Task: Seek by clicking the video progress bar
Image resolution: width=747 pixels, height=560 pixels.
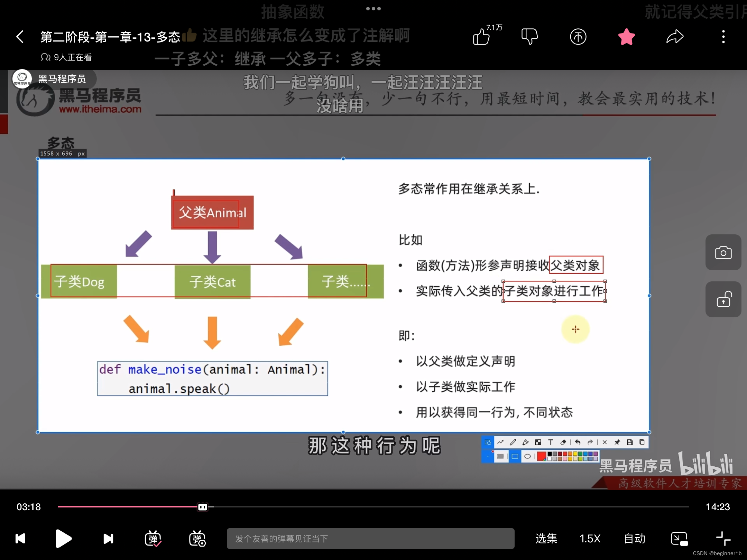Action: 373,507
